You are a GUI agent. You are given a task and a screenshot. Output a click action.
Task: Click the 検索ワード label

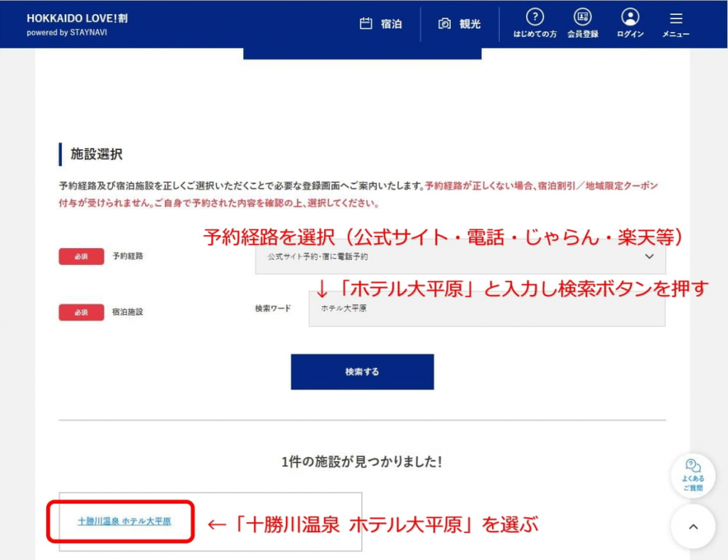point(273,308)
